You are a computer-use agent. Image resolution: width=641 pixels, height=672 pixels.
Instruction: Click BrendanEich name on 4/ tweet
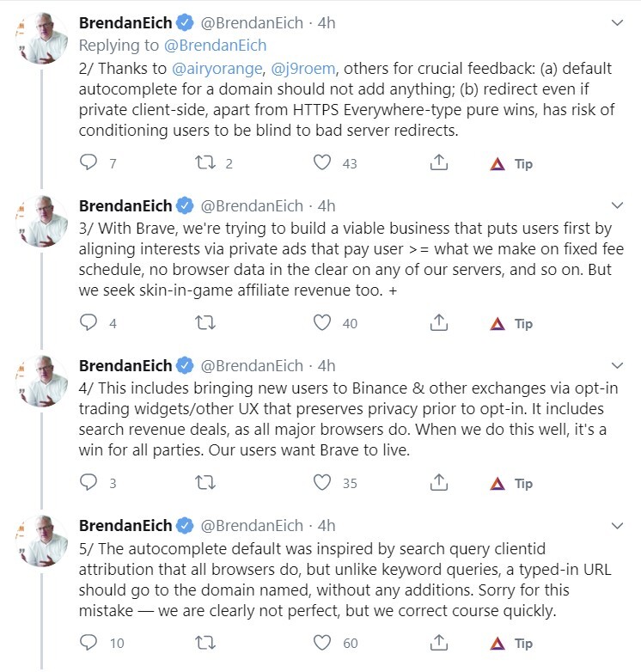point(125,365)
